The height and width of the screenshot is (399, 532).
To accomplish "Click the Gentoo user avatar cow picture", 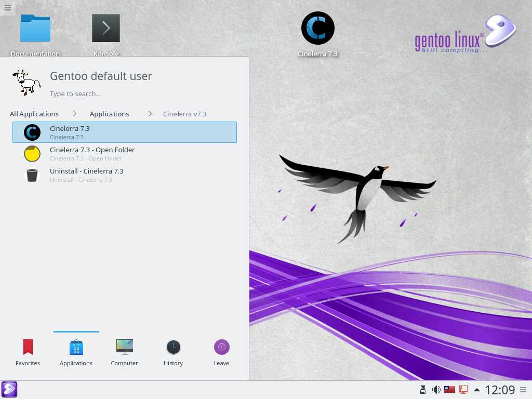I will (x=26, y=83).
